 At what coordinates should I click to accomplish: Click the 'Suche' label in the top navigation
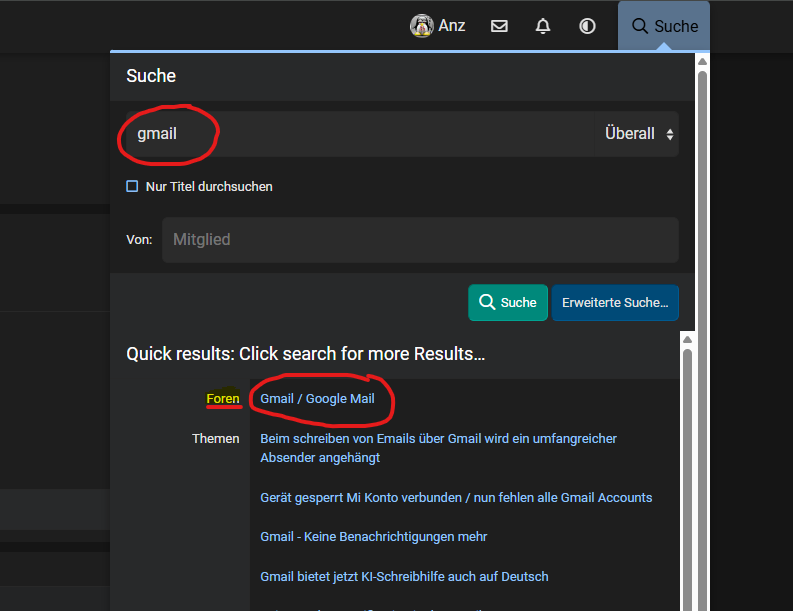tap(676, 26)
